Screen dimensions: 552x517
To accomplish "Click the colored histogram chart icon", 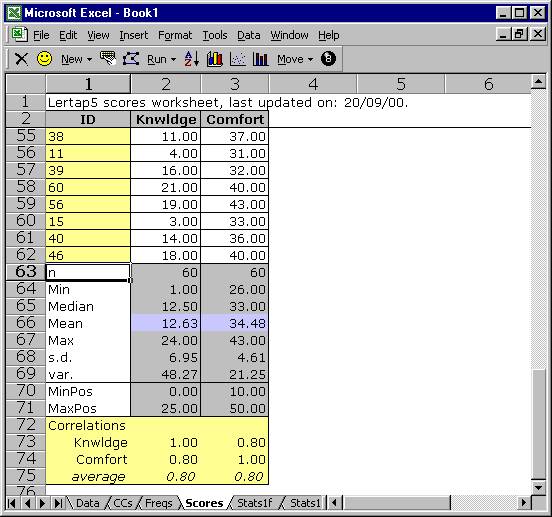I will click(214, 59).
